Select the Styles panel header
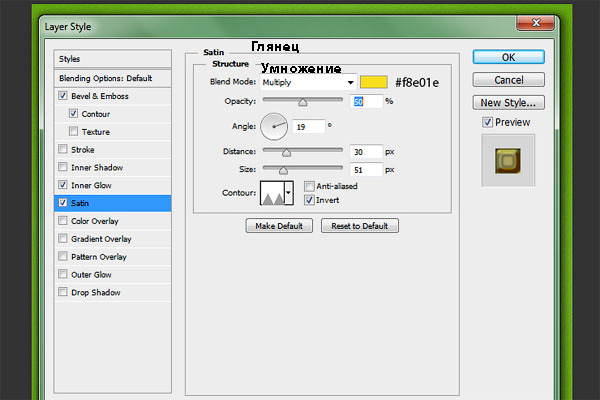 (x=112, y=59)
